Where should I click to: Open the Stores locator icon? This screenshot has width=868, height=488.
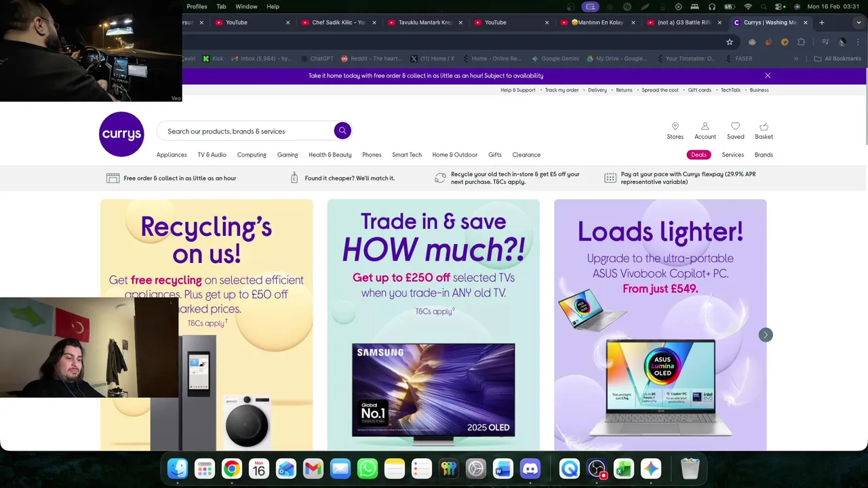click(675, 131)
